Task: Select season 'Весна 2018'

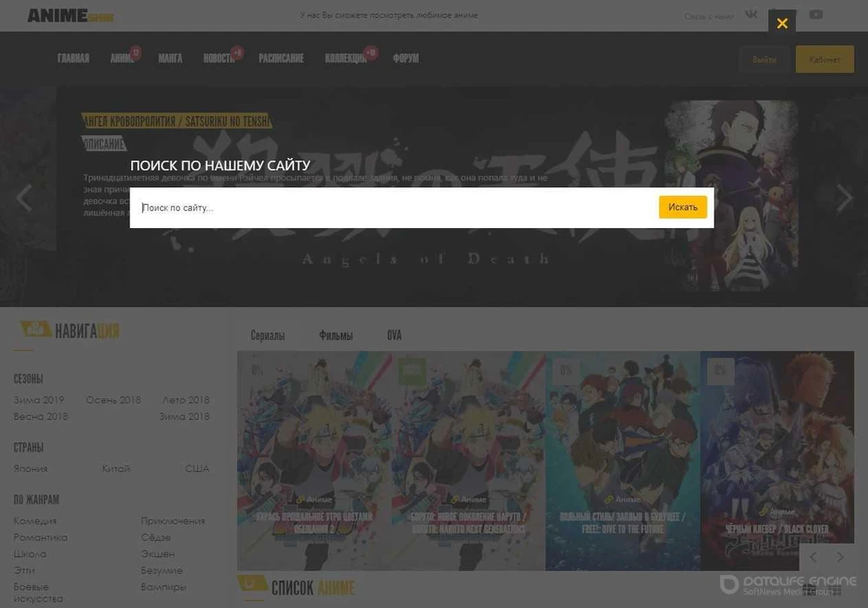Action: coord(41,416)
